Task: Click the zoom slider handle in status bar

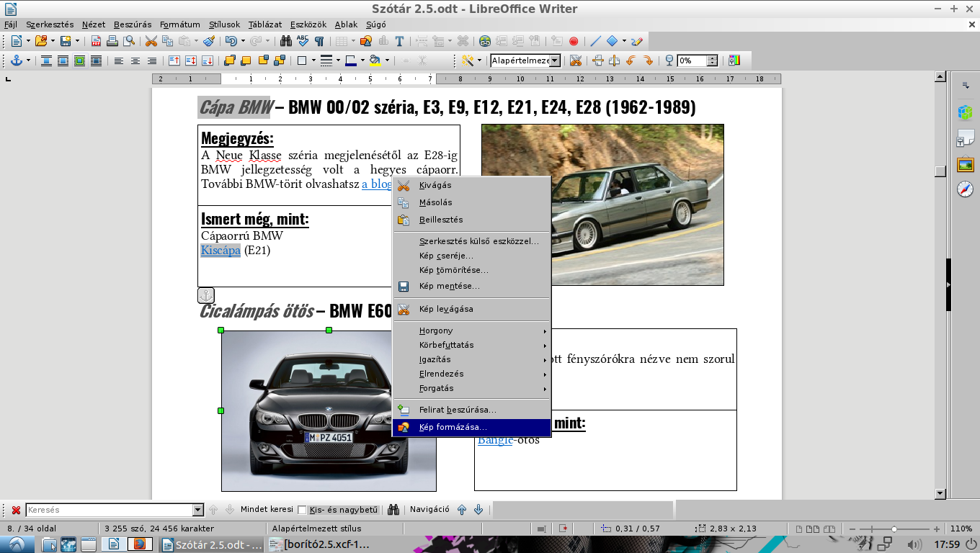Action: click(x=894, y=529)
